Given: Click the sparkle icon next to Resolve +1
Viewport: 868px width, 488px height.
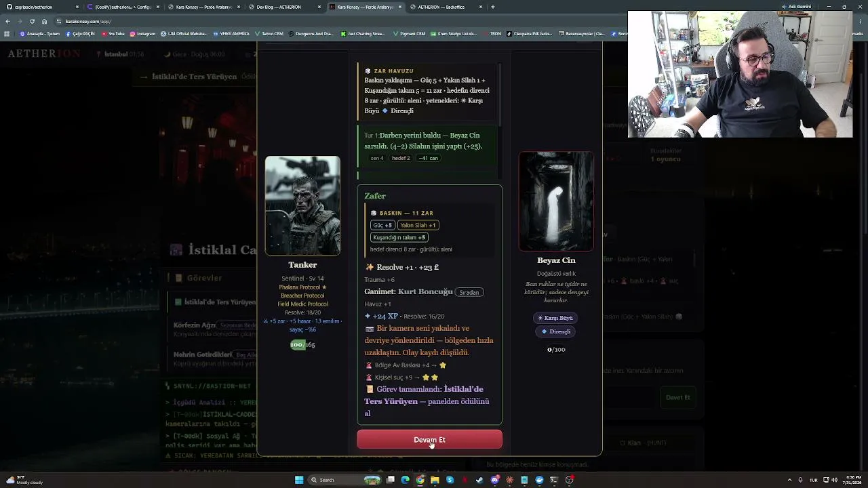Looking at the screenshot, I should [370, 267].
